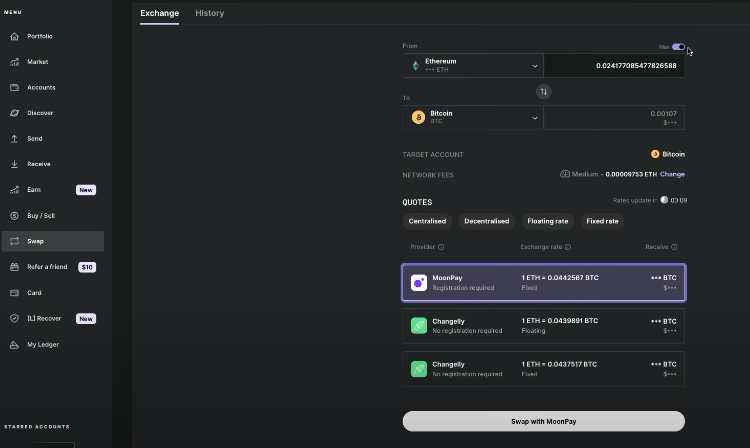750x448 pixels.
Task: Toggle the Decentralised quotes filter
Action: pos(486,221)
